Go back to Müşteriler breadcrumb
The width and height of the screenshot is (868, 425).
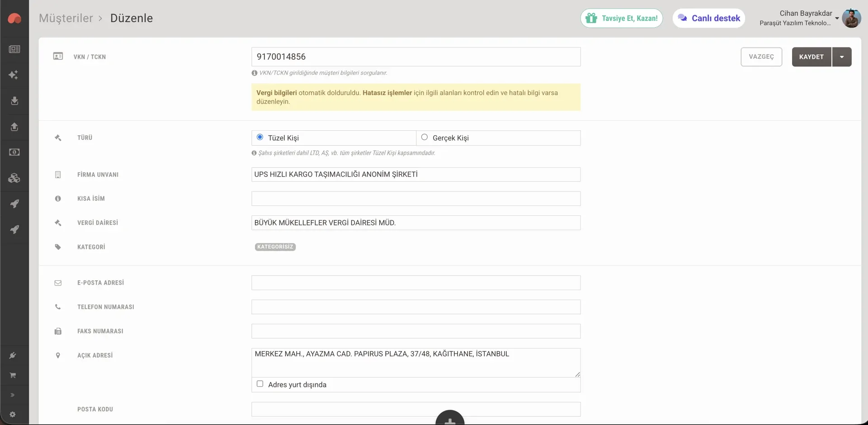pos(66,18)
